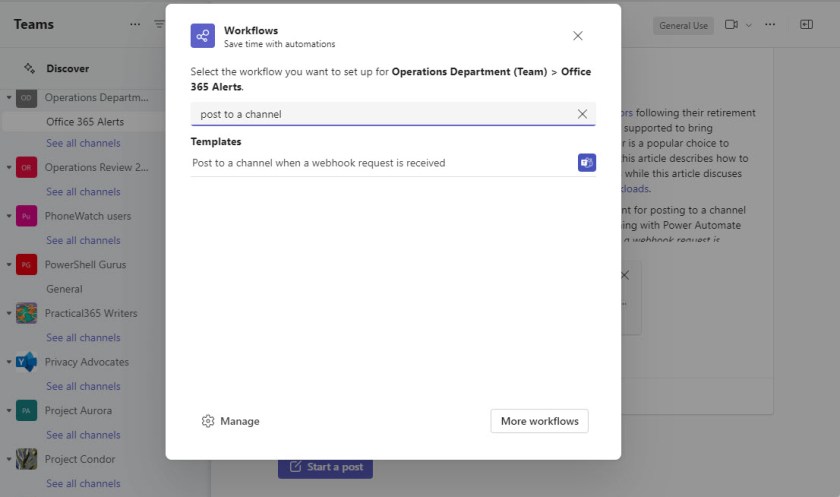Click the Teams list filter icon
This screenshot has width=840, height=497.
tap(159, 24)
